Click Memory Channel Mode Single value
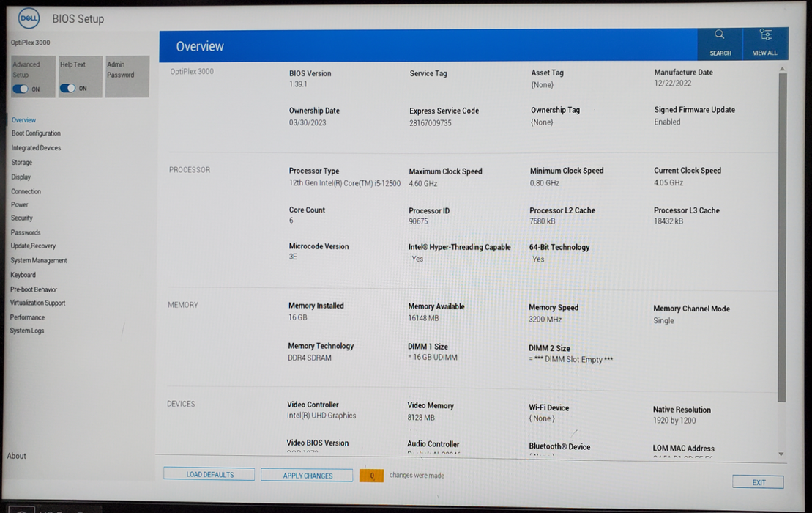Viewport: 812px width, 513px height. point(664,321)
